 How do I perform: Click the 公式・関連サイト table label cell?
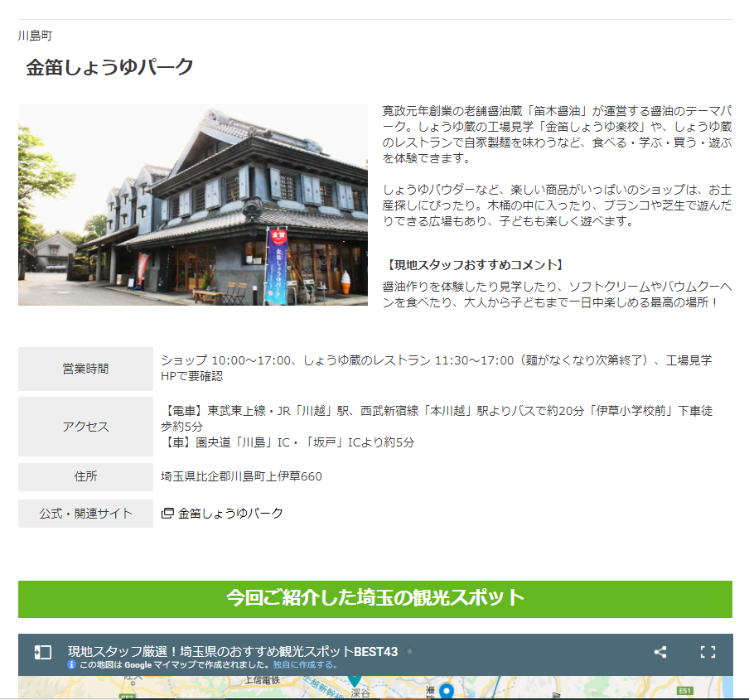[85, 514]
